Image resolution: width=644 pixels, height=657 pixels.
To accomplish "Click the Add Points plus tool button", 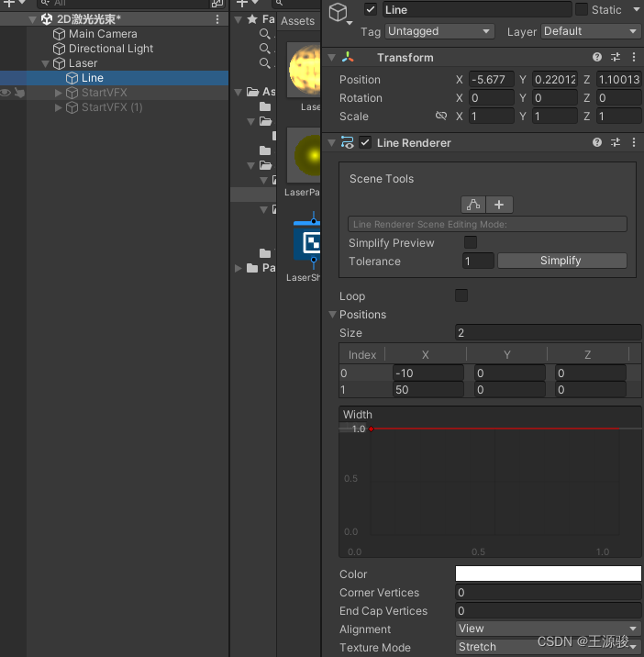I will [x=500, y=205].
